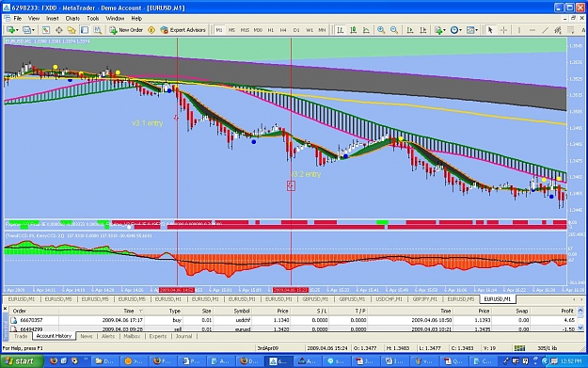This screenshot has height=368, width=588.
Task: Toggle the Data Window crosshair-circle icon
Action: point(59,30)
